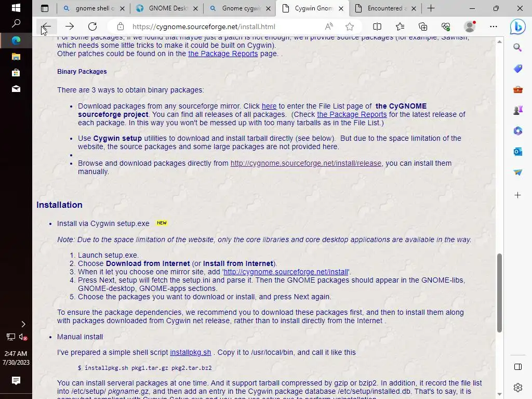Click the 'here' File List link
Viewport: 532px width, 399px height.
[269, 106]
